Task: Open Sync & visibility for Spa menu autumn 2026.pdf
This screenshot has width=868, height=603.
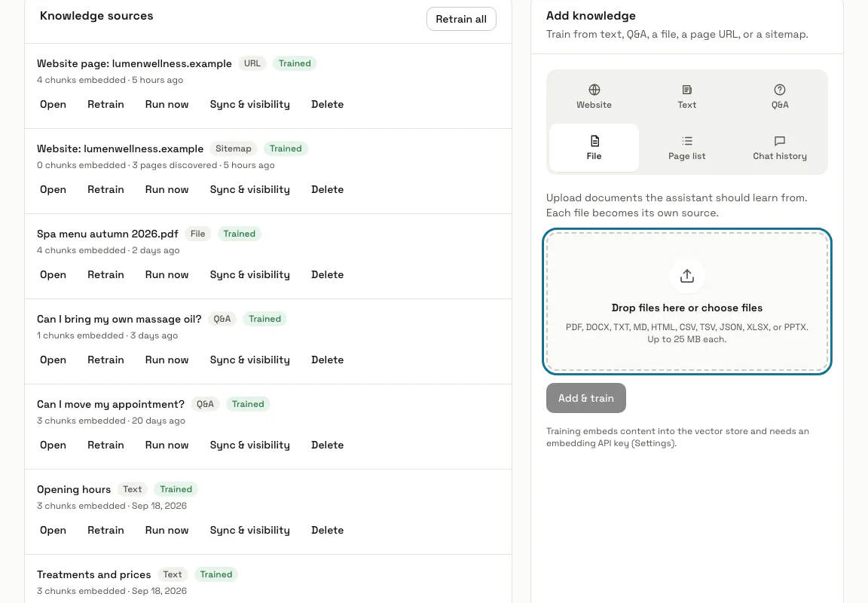Action: 249,274
